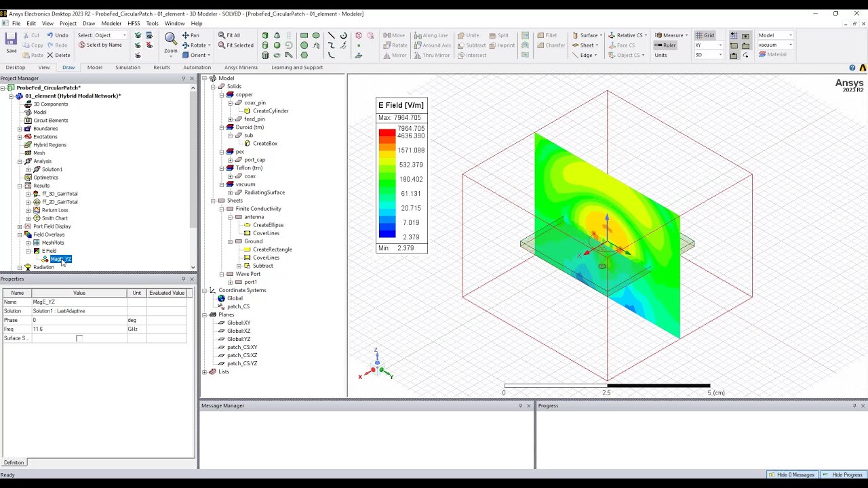Collapse the Field Overlays node
The width and height of the screenshot is (868, 488).
pyautogui.click(x=20, y=235)
